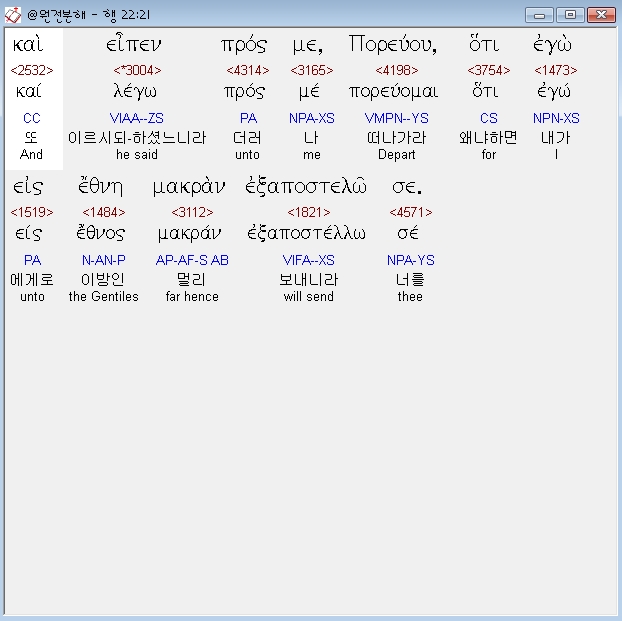Select the parsing code VIFA--XS
Image resolution: width=622 pixels, height=621 pixels.
click(309, 260)
